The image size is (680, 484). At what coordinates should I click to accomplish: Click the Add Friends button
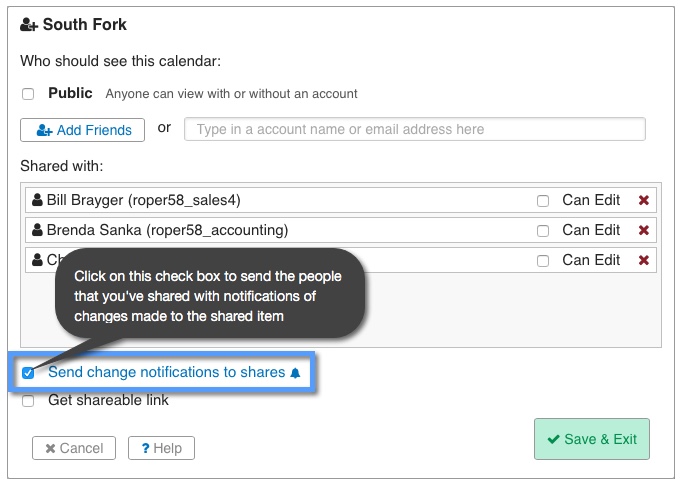(83, 130)
